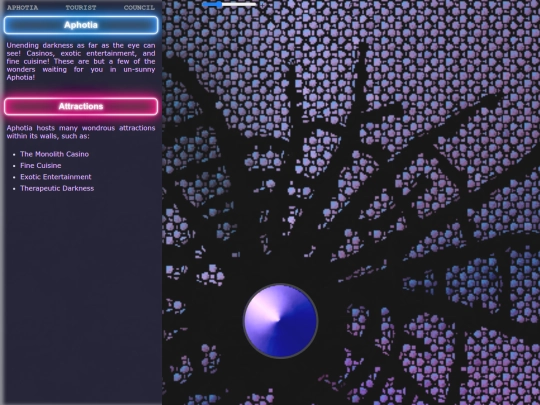
Task: Select 'Exotic Entertainment' list item
Action: [x=56, y=177]
